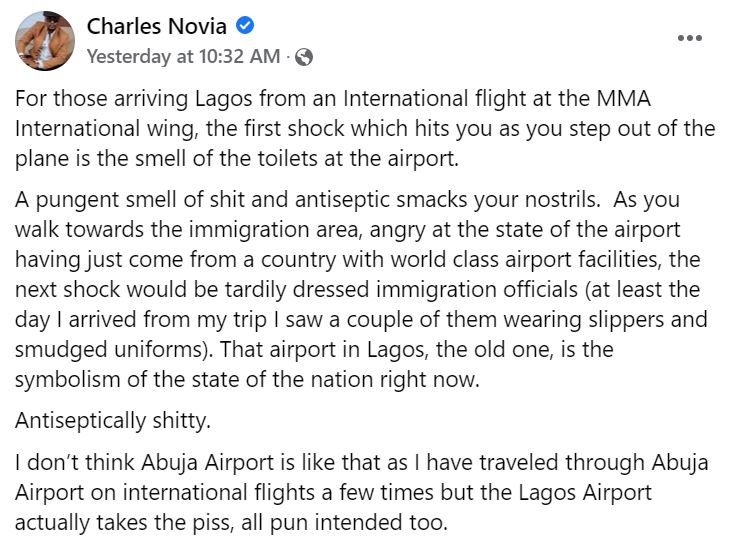Open Charles Novia's profile picture
Image resolution: width=738 pixels, height=542 pixels.
(44, 41)
